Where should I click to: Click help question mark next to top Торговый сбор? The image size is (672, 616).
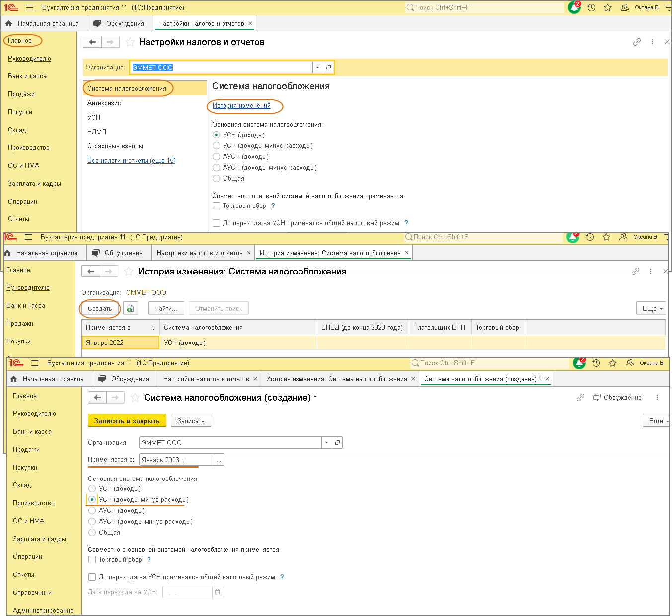point(273,205)
